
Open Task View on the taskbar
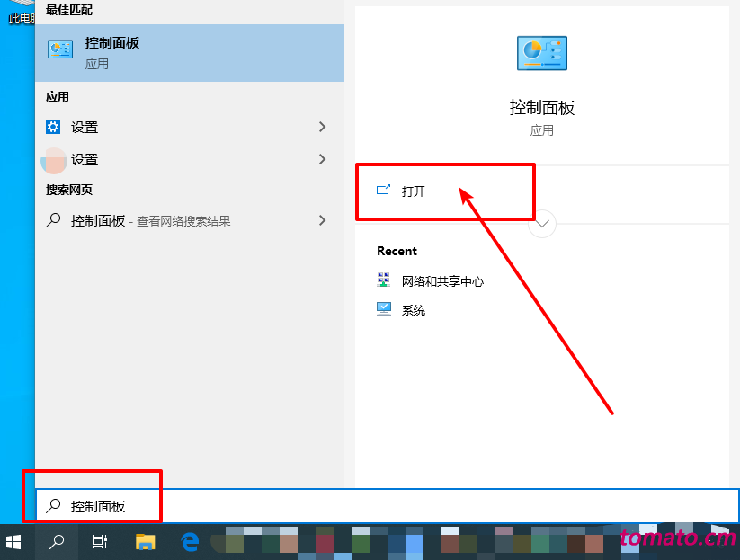pyautogui.click(x=100, y=542)
